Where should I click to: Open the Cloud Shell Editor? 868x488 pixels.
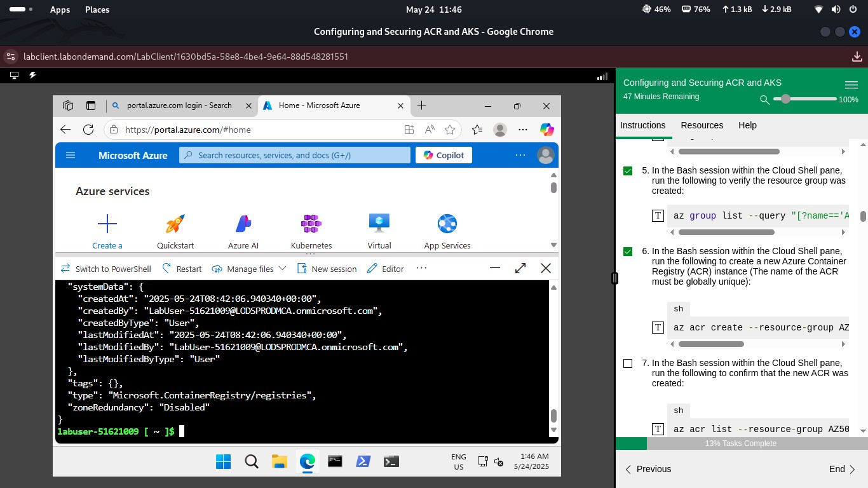[385, 268]
